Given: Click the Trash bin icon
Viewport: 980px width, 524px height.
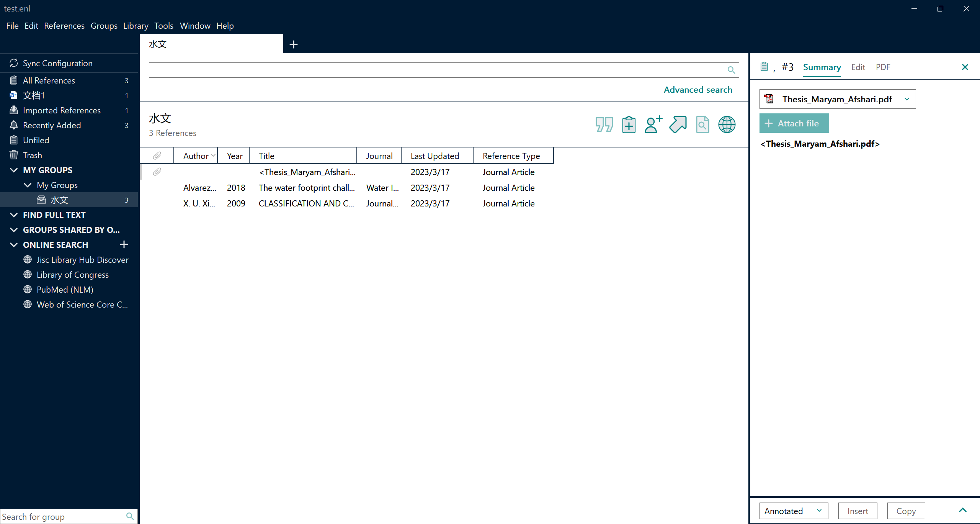Looking at the screenshot, I should tap(14, 155).
